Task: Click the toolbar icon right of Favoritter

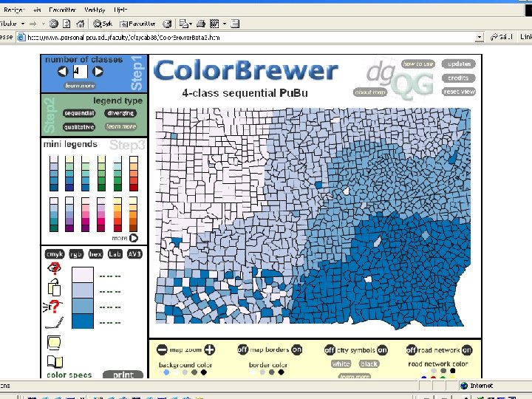Action: (x=167, y=24)
